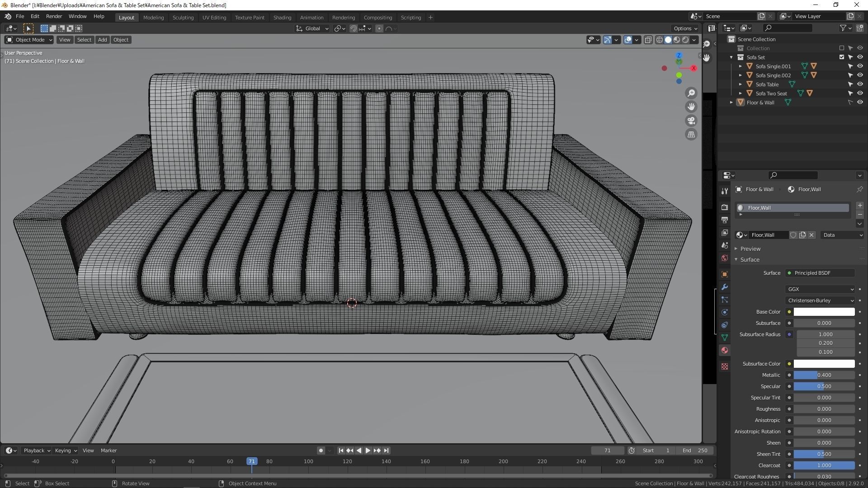The image size is (868, 488).
Task: Open the timeline Marker menu
Action: [x=108, y=450]
